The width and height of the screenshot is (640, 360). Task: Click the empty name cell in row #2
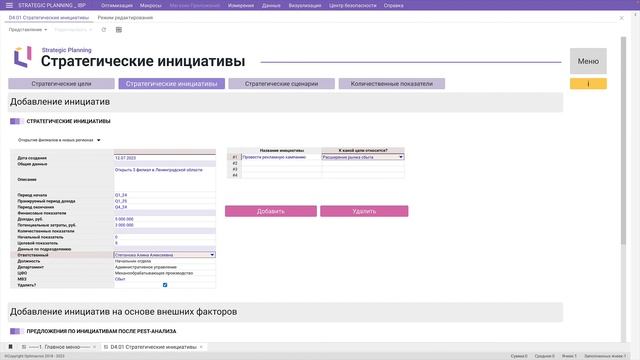(x=281, y=163)
